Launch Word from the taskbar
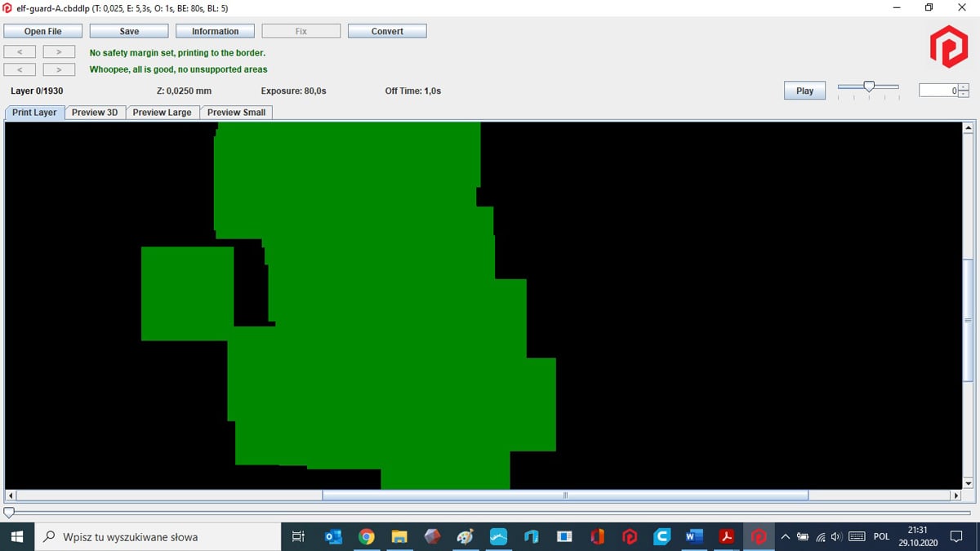This screenshot has width=980, height=551. coord(694,536)
